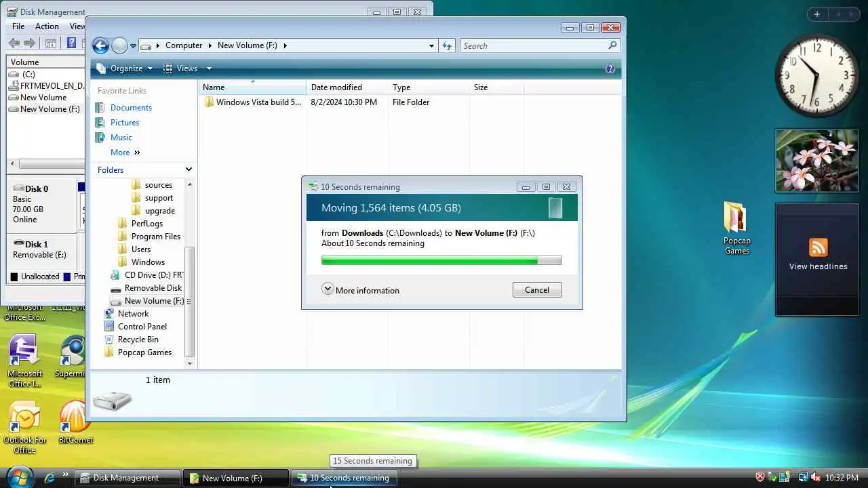Click the volume icon in system tray
Image resolution: width=868 pixels, height=488 pixels.
click(816, 478)
